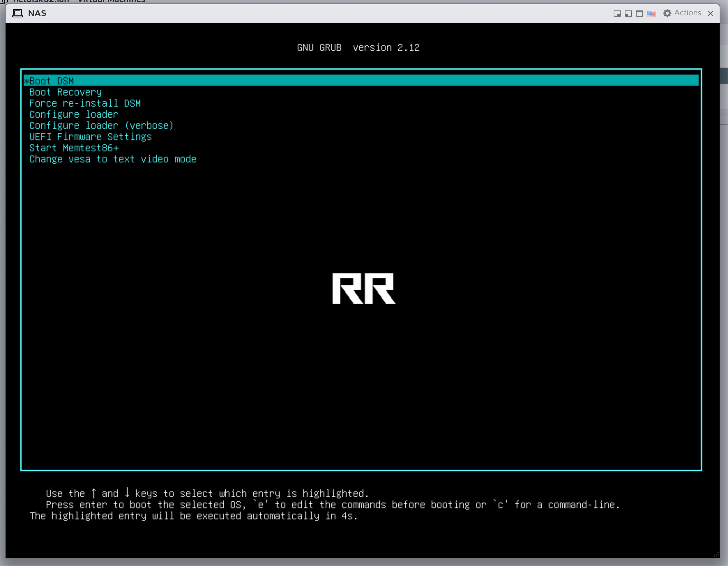Select the Configure loader entry
Viewport: 728px width, 566px height.
pos(74,115)
